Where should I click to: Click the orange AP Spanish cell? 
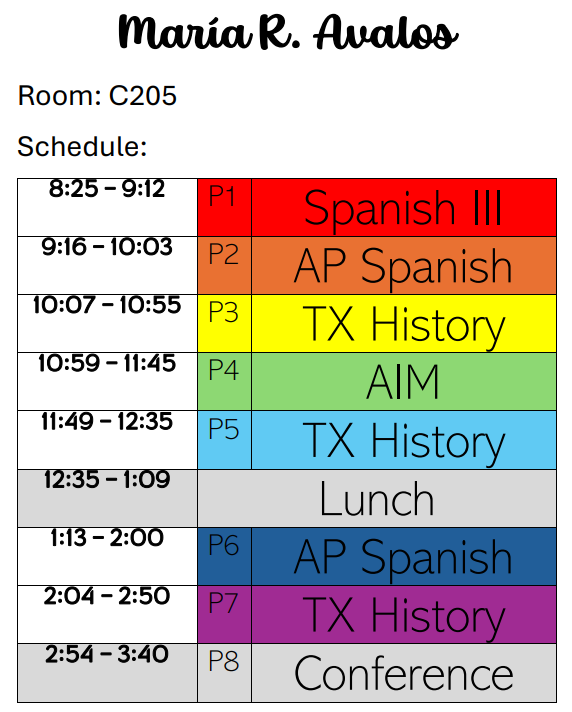(x=404, y=266)
